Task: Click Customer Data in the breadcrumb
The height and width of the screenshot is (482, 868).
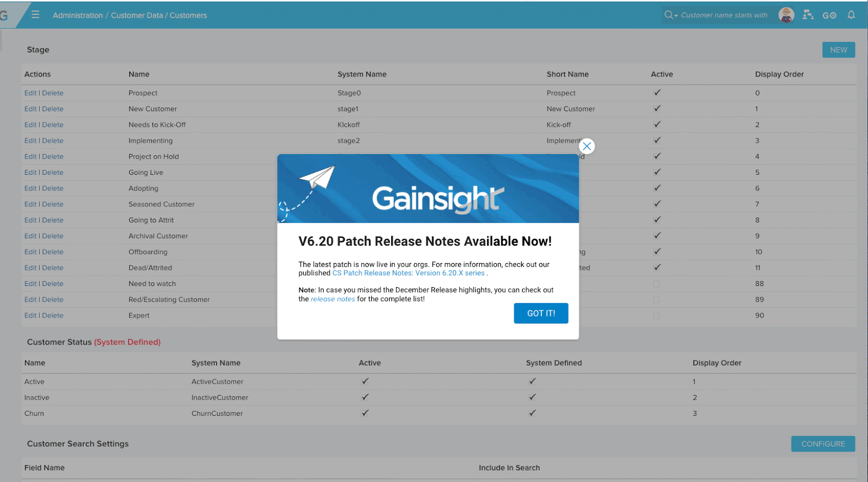Action: point(137,15)
